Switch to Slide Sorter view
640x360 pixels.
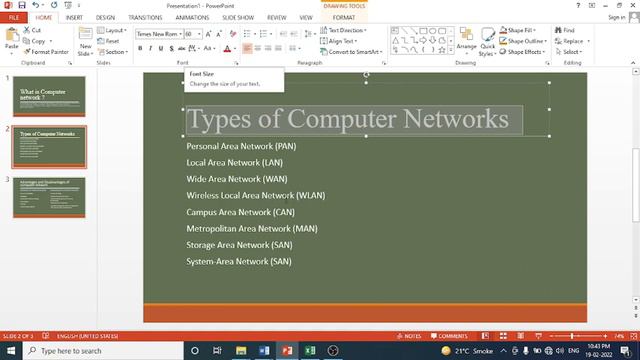[503, 336]
